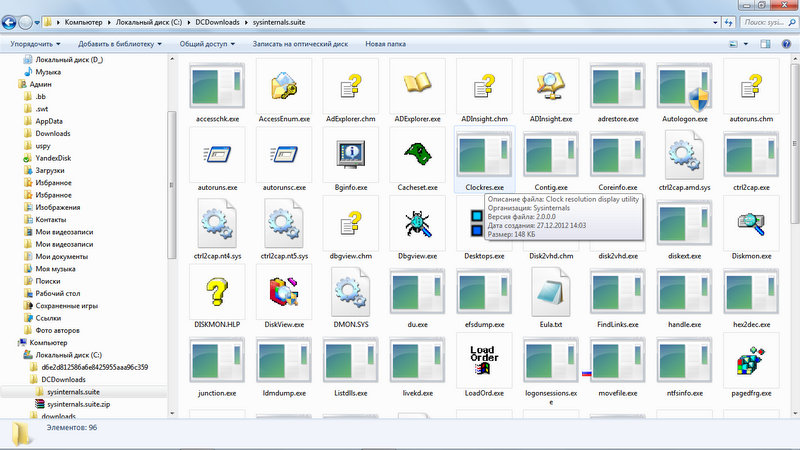Select the Autologon.exe shield icon
This screenshot has width=800, height=450.
tap(684, 86)
